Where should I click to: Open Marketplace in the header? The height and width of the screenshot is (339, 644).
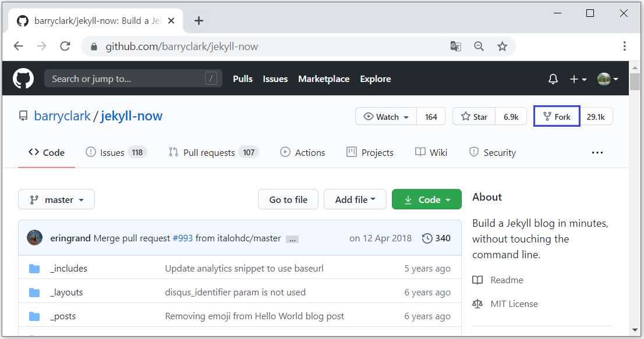pyautogui.click(x=324, y=78)
